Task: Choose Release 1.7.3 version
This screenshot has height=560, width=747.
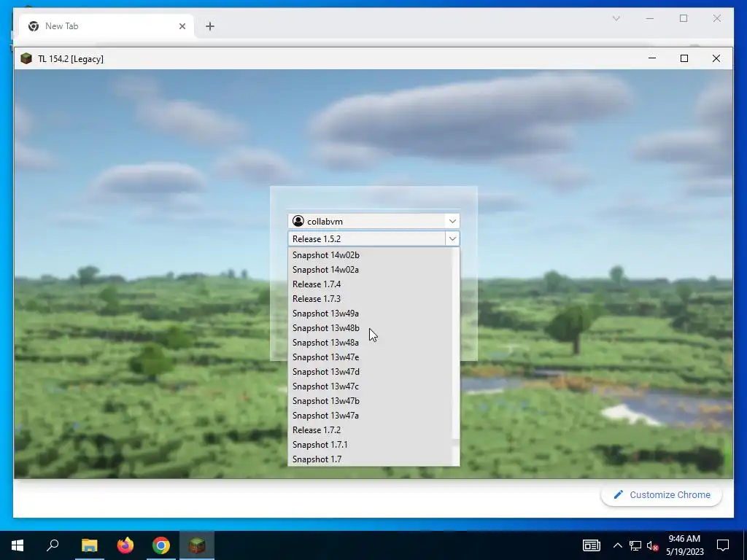Action: (370, 299)
